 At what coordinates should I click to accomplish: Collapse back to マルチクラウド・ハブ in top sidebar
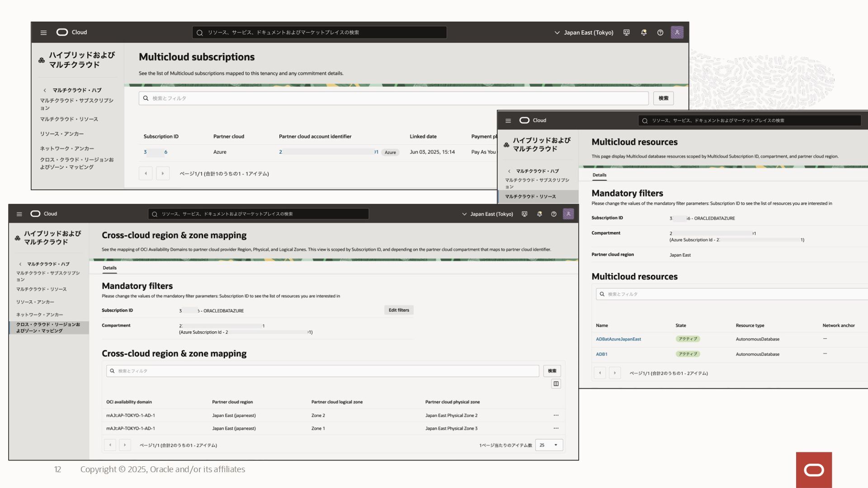click(x=72, y=90)
